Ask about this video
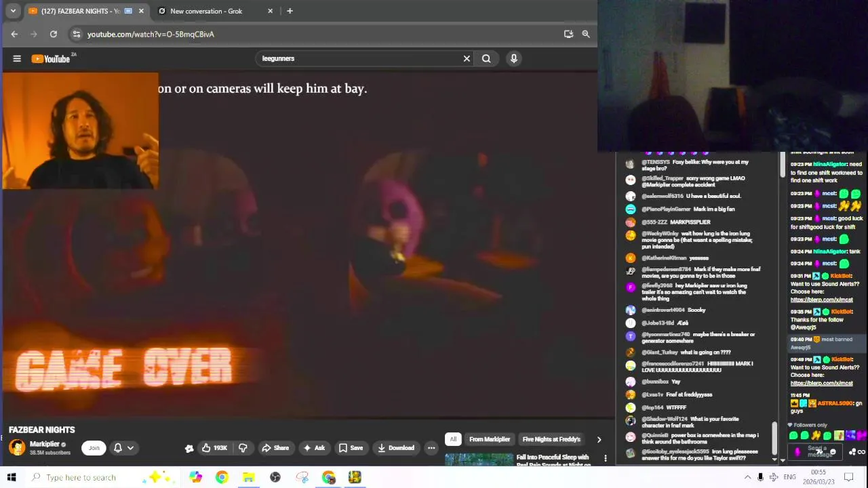 coord(314,448)
